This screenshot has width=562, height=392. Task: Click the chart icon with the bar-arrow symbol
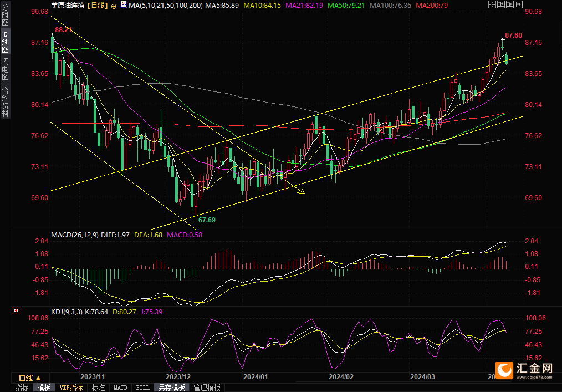pyautogui.click(x=500, y=4)
